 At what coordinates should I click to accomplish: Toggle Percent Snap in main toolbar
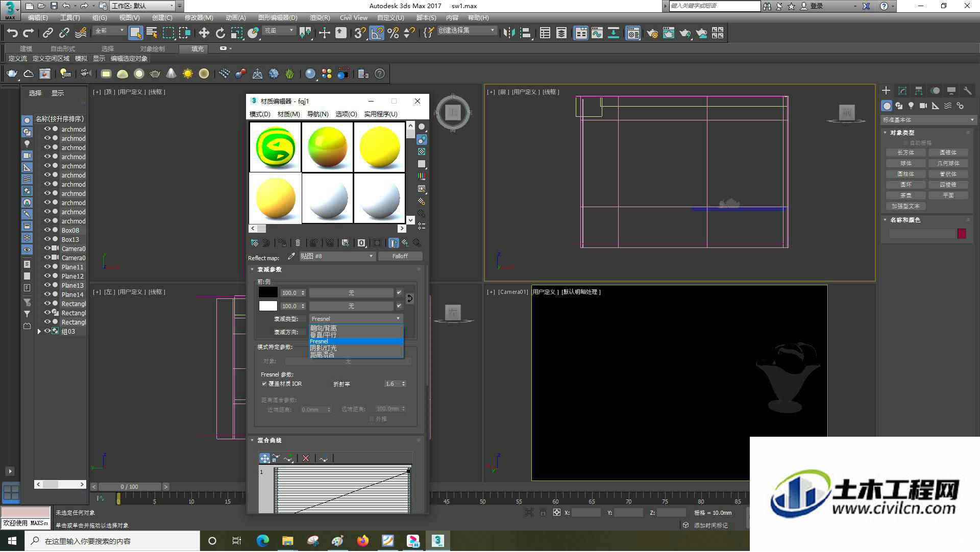(393, 33)
